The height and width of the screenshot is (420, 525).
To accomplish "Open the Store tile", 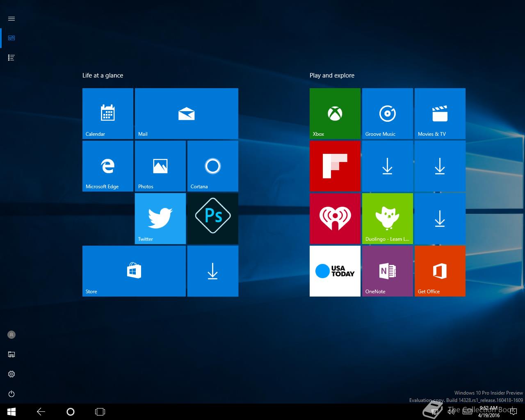I will [x=134, y=271].
